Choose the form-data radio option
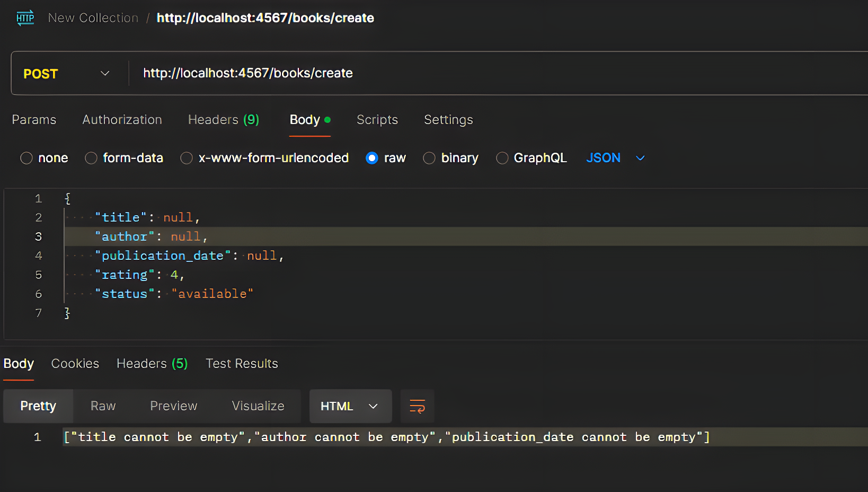Viewport: 868px width, 492px height. 92,158
